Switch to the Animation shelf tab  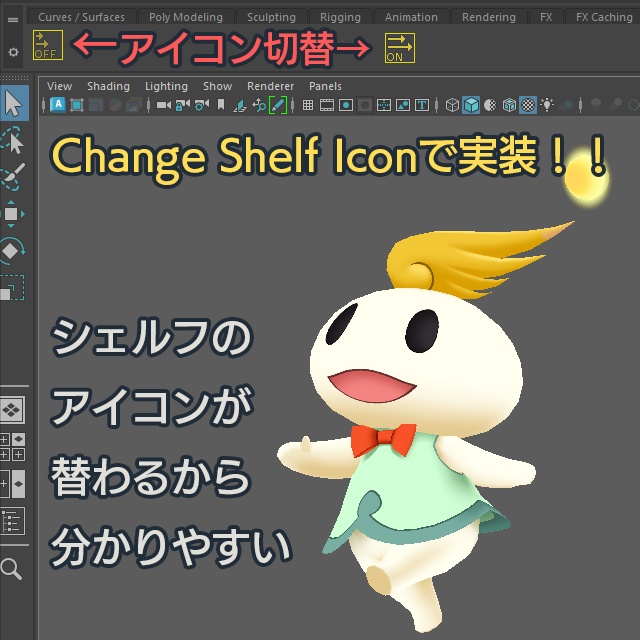(411, 17)
